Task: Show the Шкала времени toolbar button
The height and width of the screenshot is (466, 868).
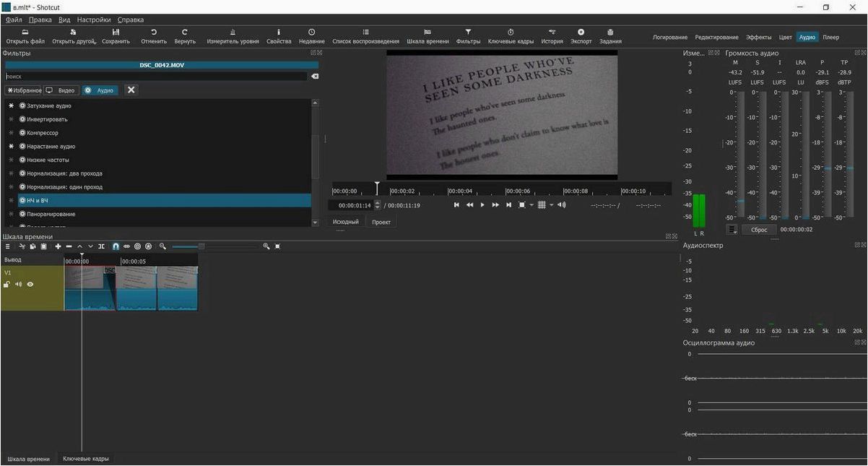Action: pyautogui.click(x=428, y=36)
